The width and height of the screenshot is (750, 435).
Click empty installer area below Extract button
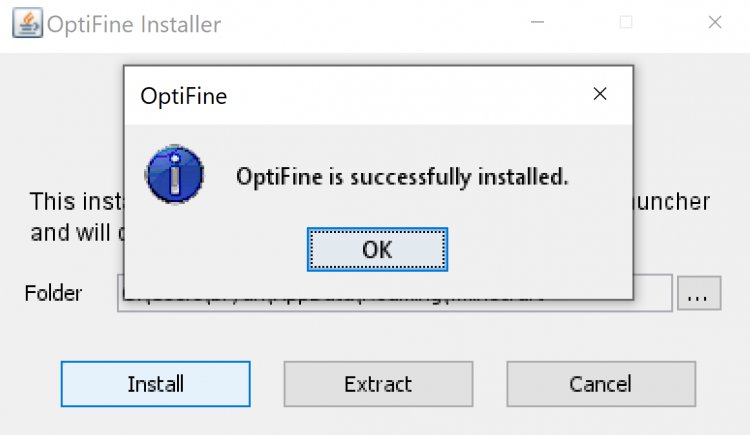pos(378,421)
